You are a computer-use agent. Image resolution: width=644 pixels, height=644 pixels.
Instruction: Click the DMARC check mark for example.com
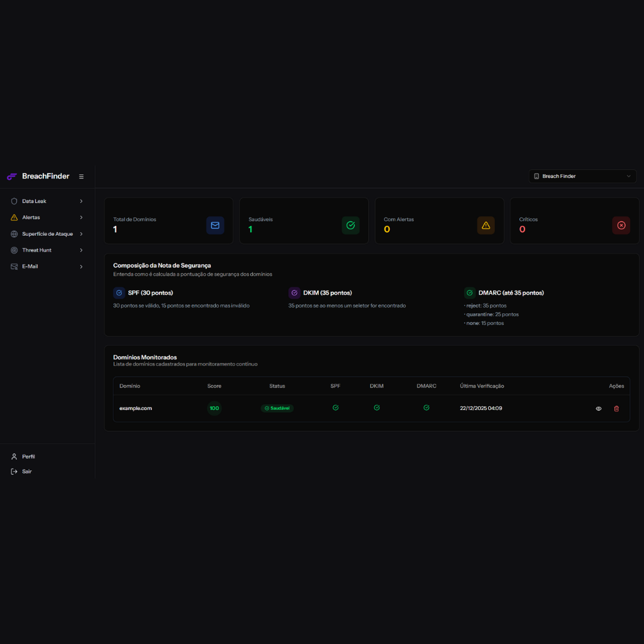point(426,408)
